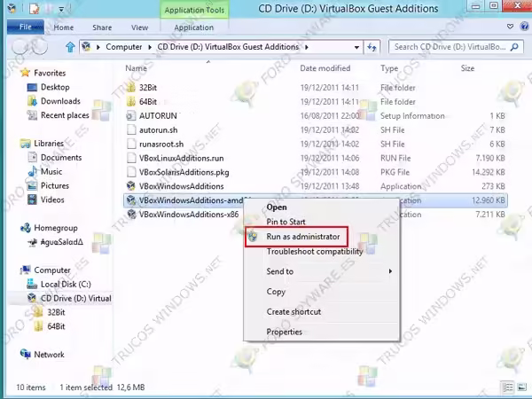Choose Troubleshoot compatibility in context menu

(x=315, y=252)
